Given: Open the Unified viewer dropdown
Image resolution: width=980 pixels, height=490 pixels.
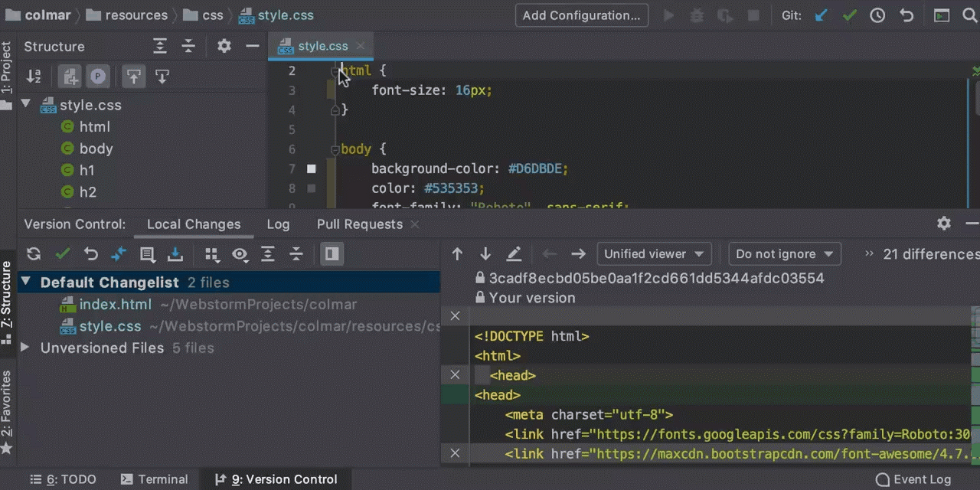Looking at the screenshot, I should (x=654, y=254).
